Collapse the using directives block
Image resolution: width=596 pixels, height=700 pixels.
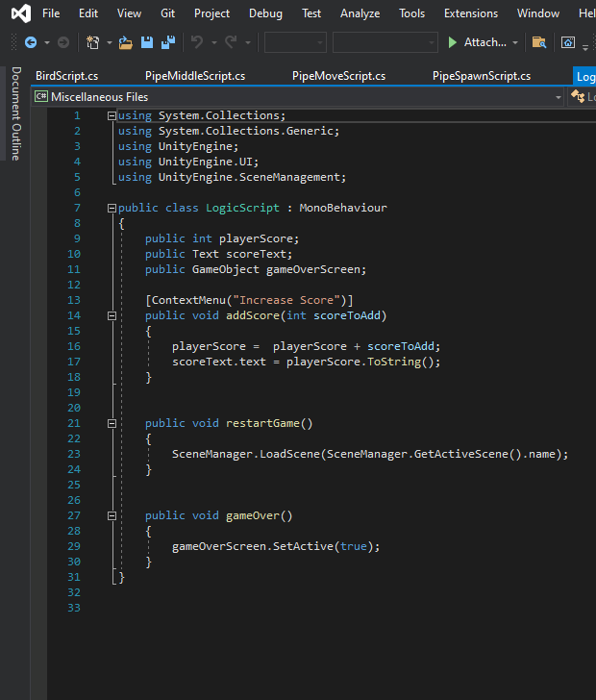pos(112,115)
